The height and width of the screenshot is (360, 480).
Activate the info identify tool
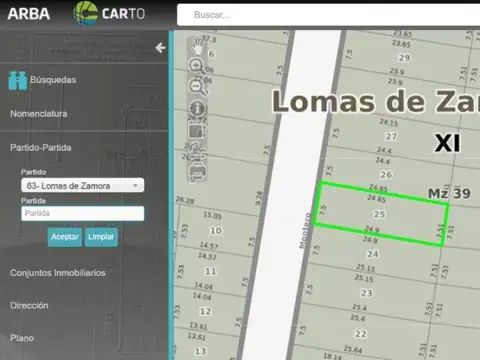coord(197,108)
